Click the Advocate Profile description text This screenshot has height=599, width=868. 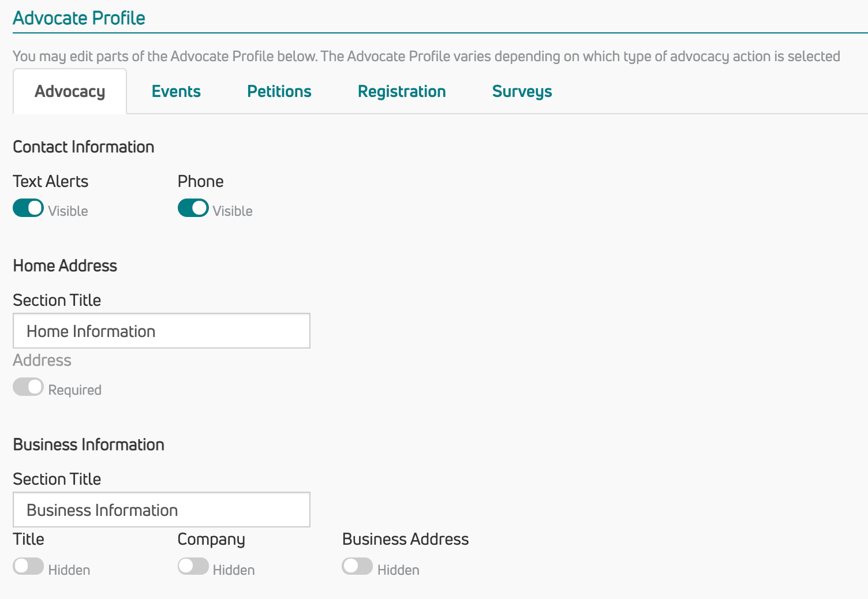[x=426, y=57]
